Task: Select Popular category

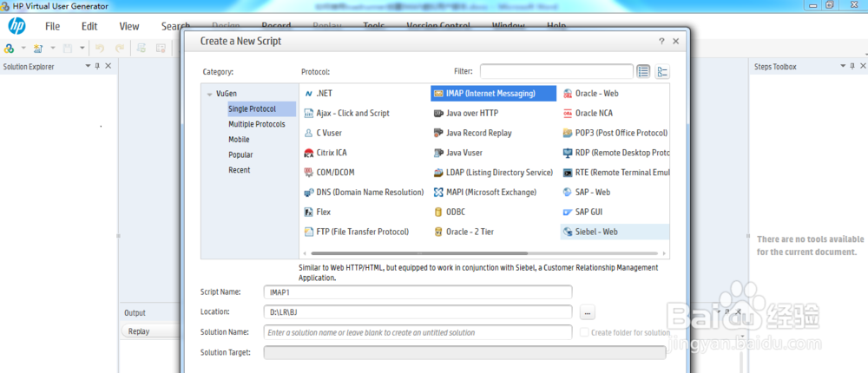Action: [x=240, y=155]
